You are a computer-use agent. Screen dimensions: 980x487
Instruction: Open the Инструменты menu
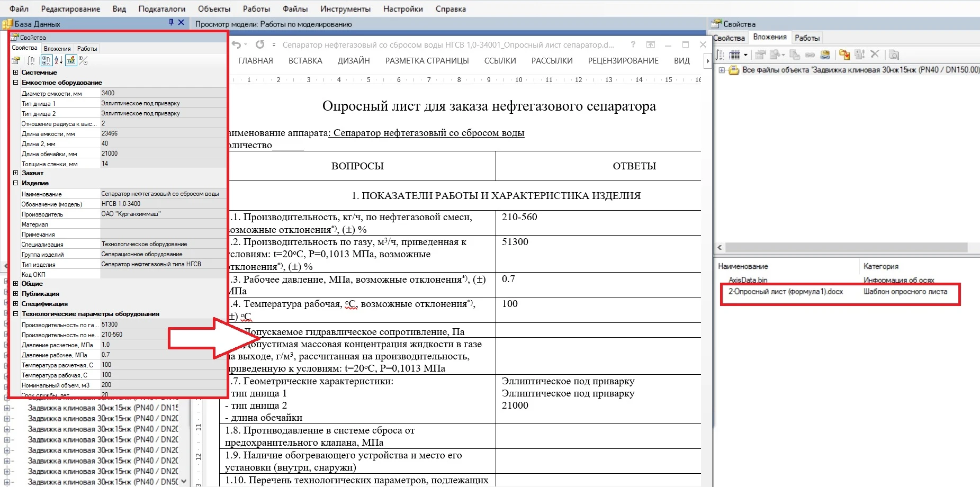(345, 9)
